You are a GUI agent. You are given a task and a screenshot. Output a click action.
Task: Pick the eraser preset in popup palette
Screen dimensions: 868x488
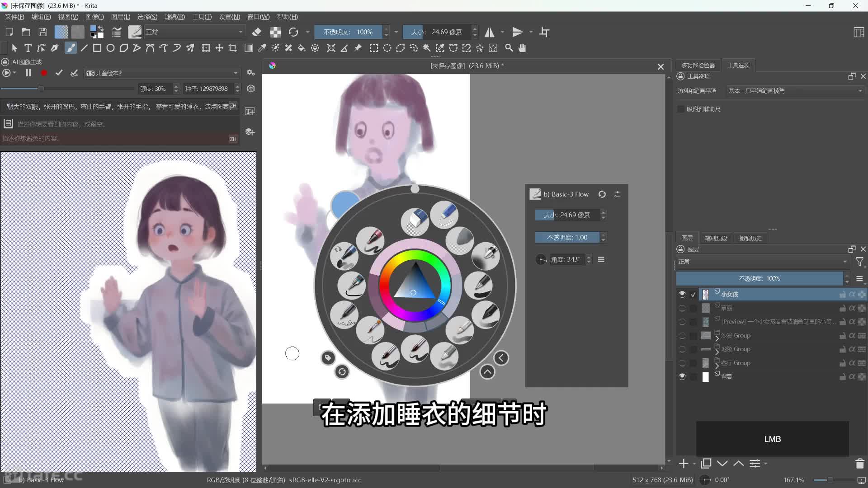(415, 221)
